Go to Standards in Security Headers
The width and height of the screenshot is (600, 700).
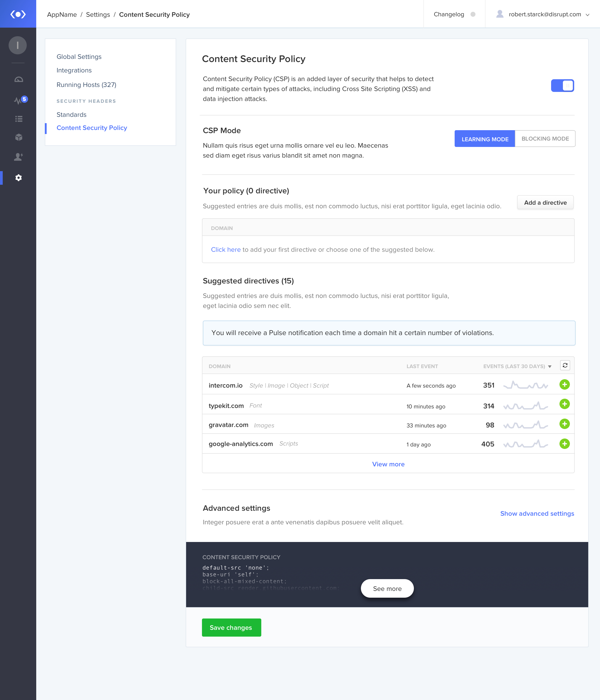[71, 115]
